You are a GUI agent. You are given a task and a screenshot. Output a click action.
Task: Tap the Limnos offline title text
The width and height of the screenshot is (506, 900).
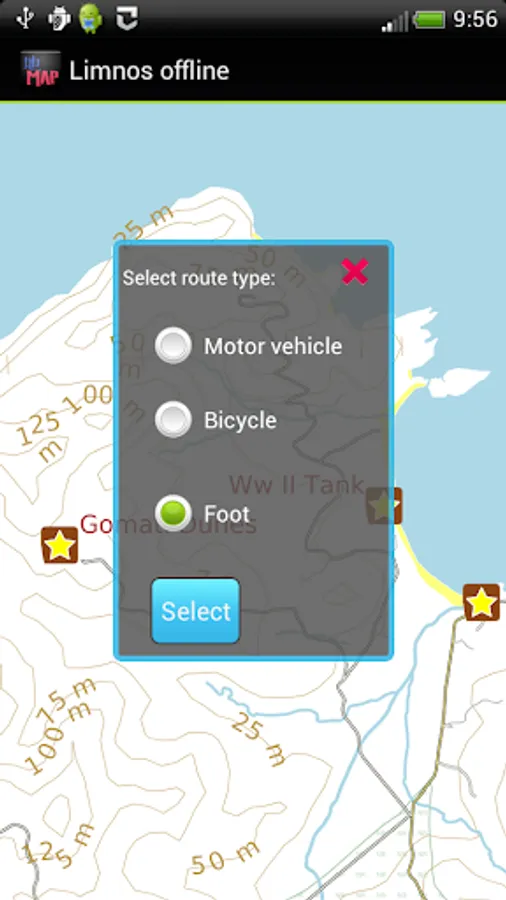(x=149, y=71)
